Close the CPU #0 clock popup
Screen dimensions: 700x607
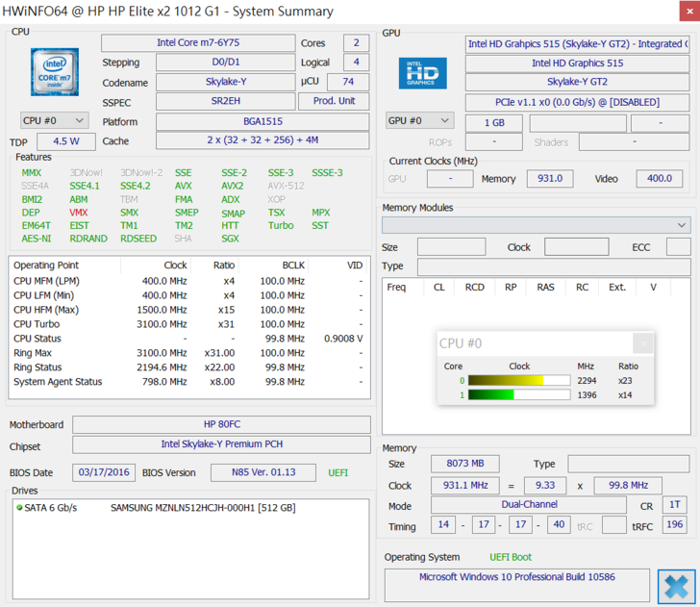click(643, 343)
